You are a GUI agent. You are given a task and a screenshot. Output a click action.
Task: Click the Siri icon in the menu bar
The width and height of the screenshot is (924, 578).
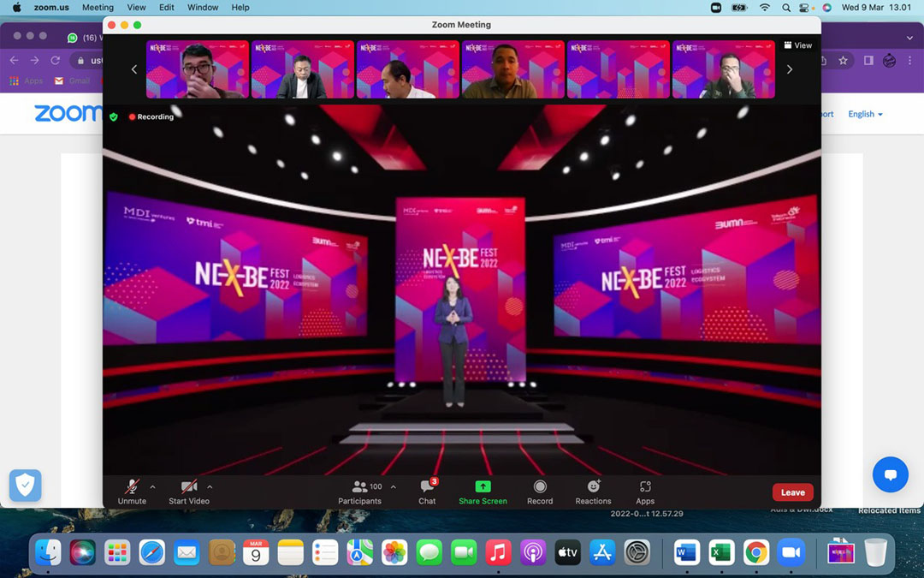826,8
